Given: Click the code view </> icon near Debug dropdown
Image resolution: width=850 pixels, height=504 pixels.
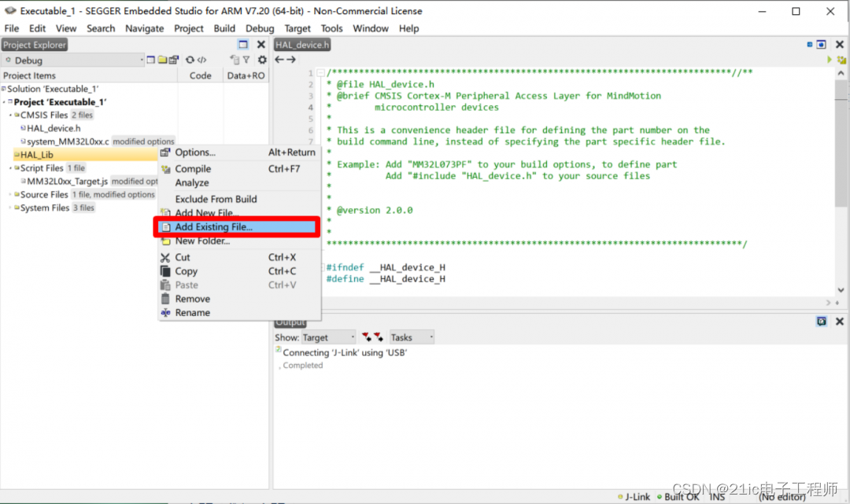Looking at the screenshot, I should coord(201,60).
